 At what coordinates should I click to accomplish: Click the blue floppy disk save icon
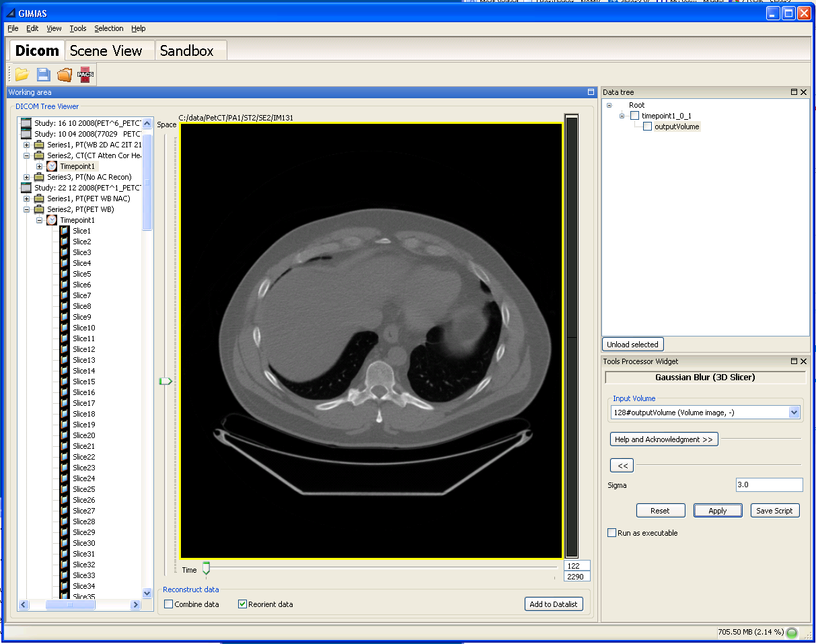click(43, 75)
